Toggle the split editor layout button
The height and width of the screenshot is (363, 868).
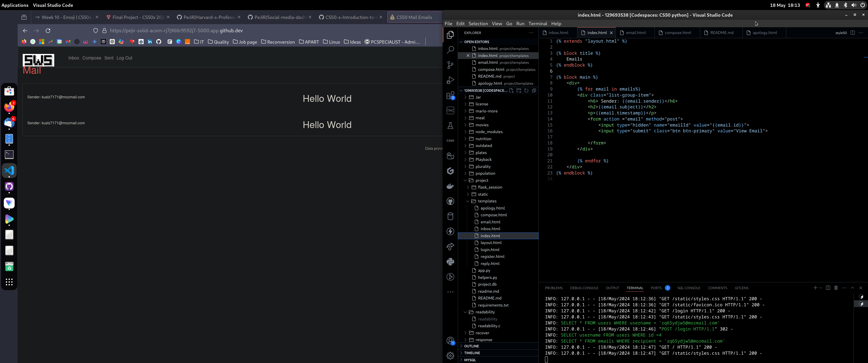point(853,33)
